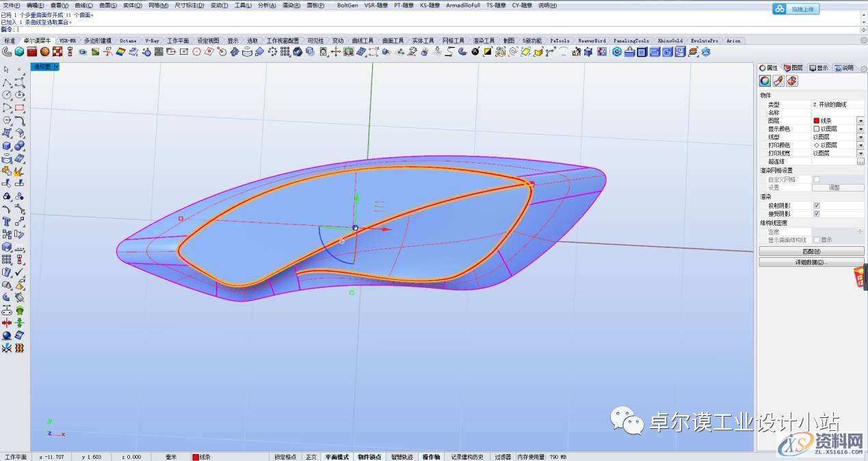Open the viewport title dropdown arrow

pyautogui.click(x=56, y=67)
